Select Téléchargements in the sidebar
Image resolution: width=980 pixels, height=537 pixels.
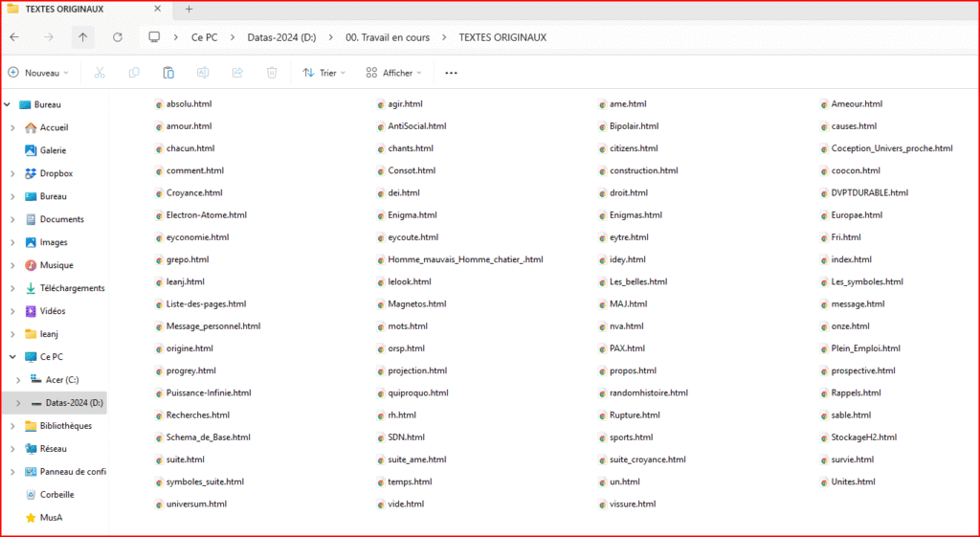coord(72,288)
